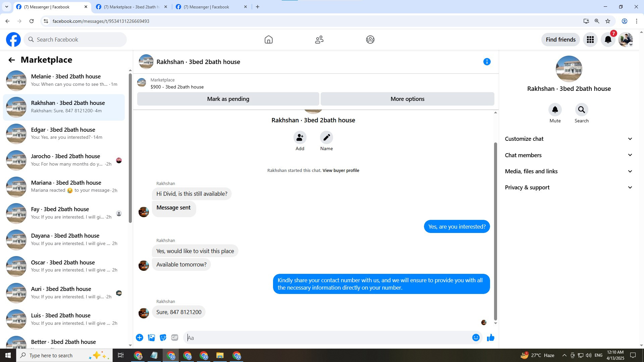Open Chrome menu three dots
The image size is (644, 362).
637,21
